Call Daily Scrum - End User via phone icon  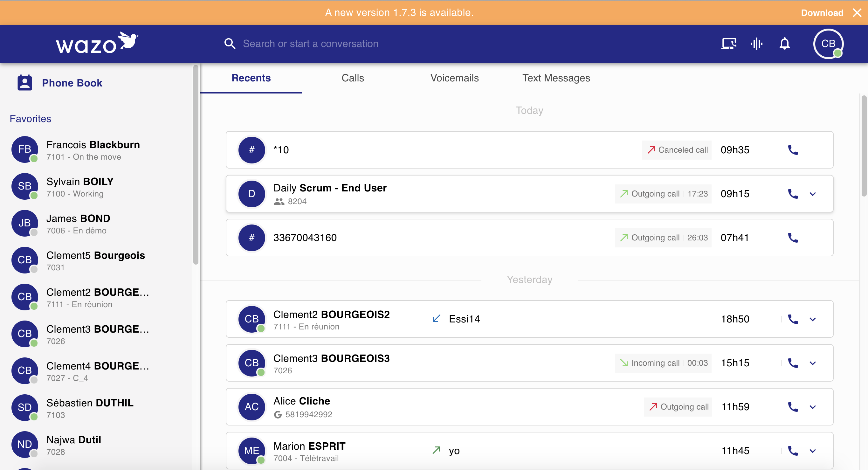click(793, 194)
